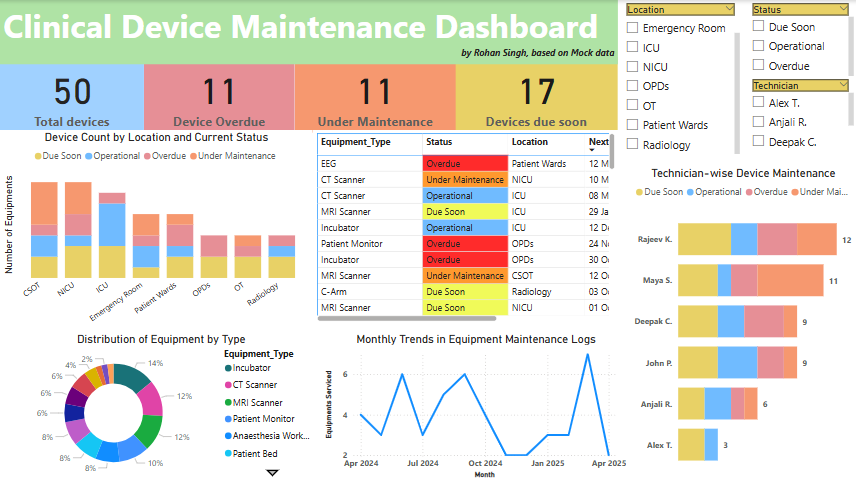Click MRI Scanner legend entry
Image resolution: width=856 pixels, height=482 pixels.
[x=254, y=403]
